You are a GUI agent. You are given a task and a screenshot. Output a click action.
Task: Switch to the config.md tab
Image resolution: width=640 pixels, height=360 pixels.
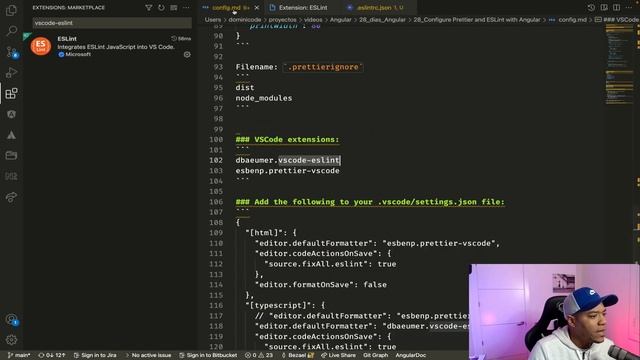(226, 8)
